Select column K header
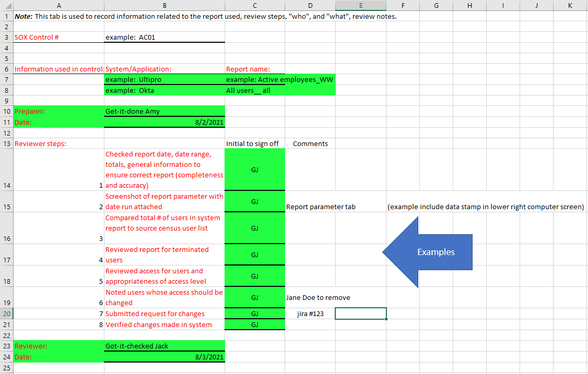 click(x=569, y=5)
